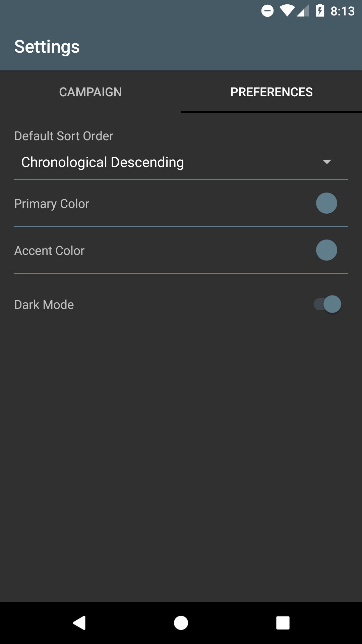Tap the 8:13 clock display
The image size is (362, 644).
pos(343,11)
